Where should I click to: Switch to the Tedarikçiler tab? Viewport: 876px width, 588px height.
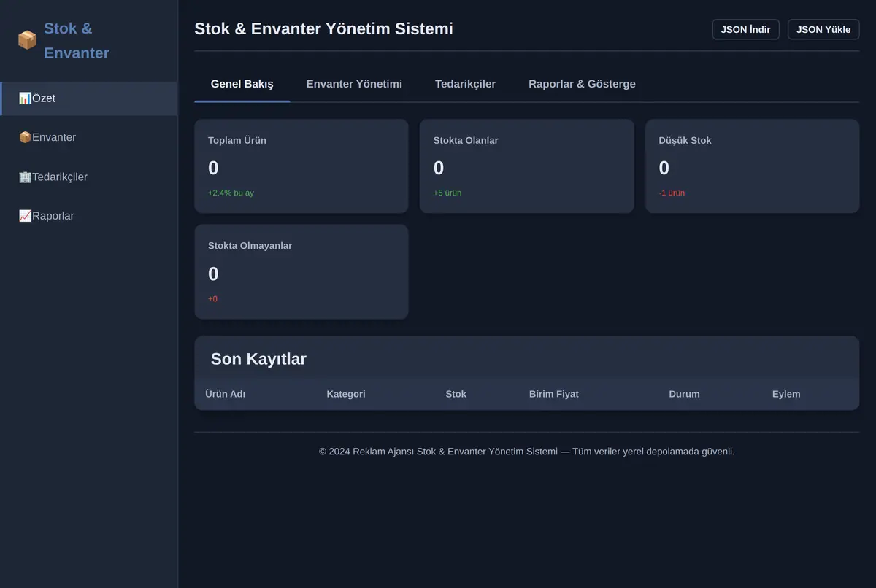tap(465, 84)
